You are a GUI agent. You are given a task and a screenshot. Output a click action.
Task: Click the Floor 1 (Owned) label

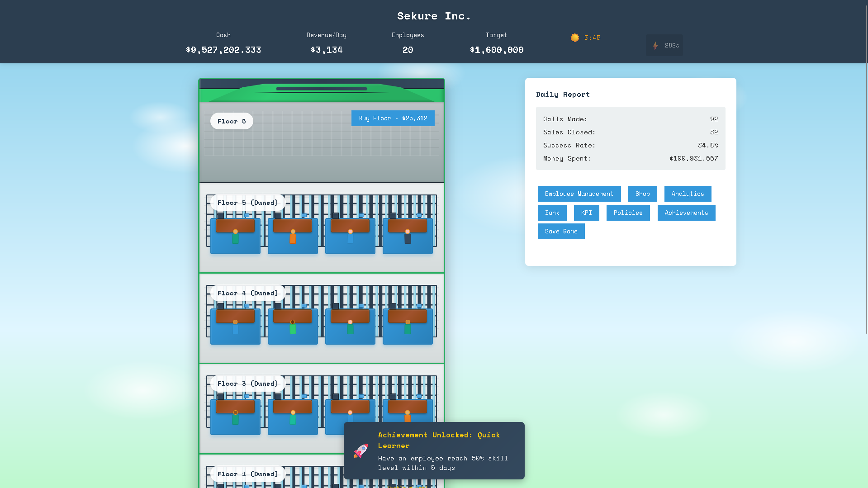click(247, 474)
